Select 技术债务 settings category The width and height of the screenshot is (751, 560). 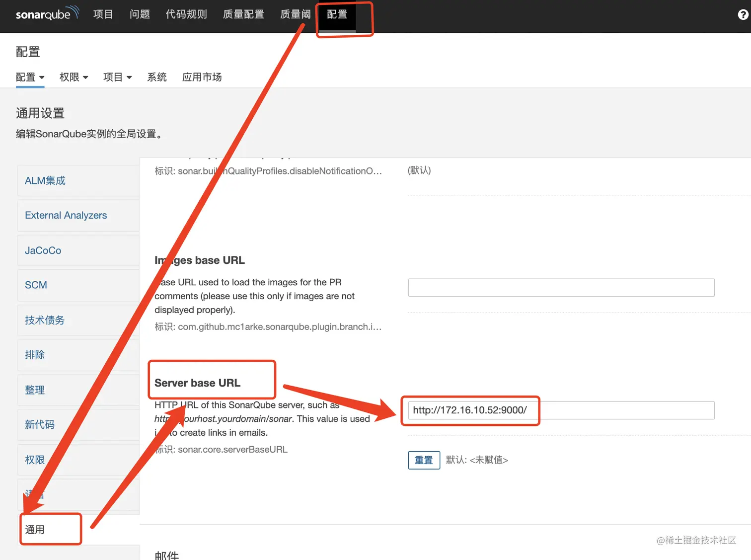coord(78,320)
